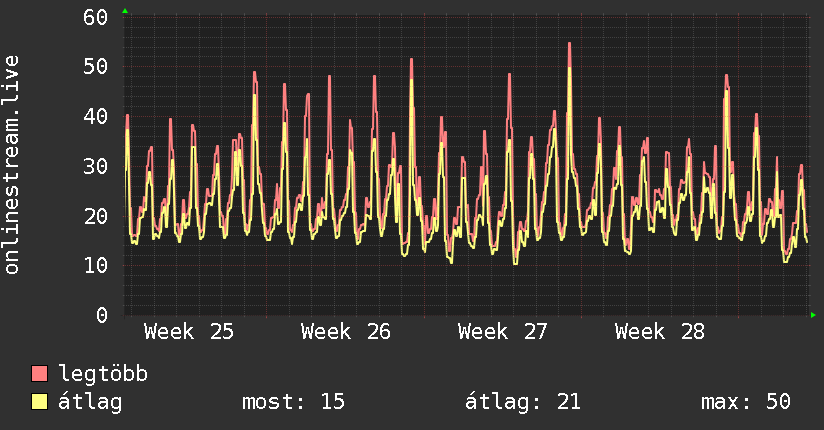Click the max: 50 statistic
Image resolution: width=824 pixels, height=430 pixels.
(x=746, y=402)
